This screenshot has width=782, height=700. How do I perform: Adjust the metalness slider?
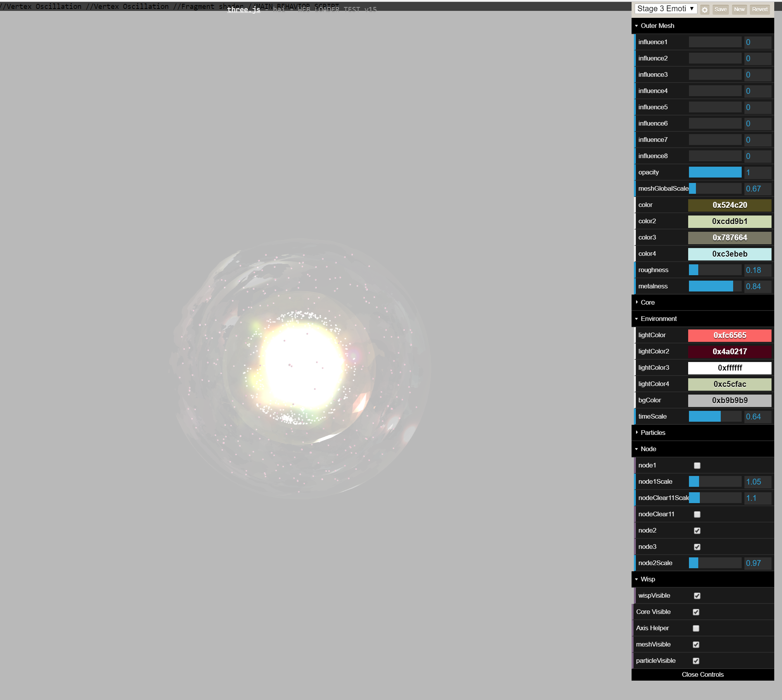[715, 286]
